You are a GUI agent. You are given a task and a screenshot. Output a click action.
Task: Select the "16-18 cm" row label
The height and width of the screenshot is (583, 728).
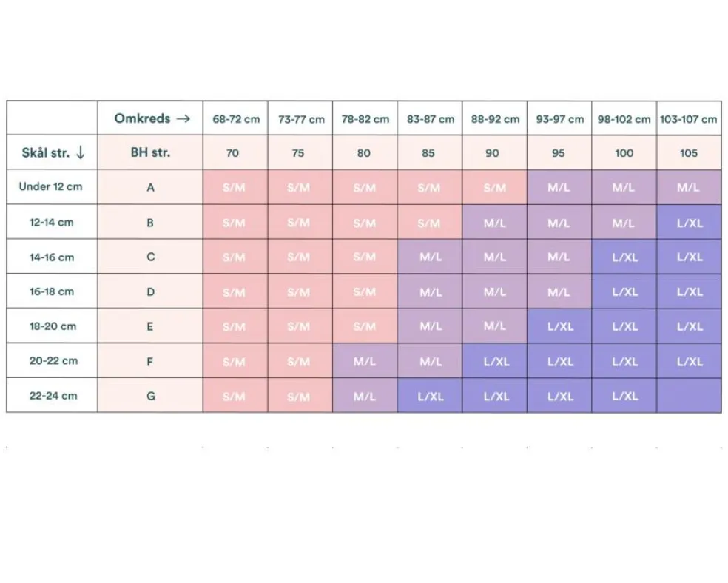[52, 291]
